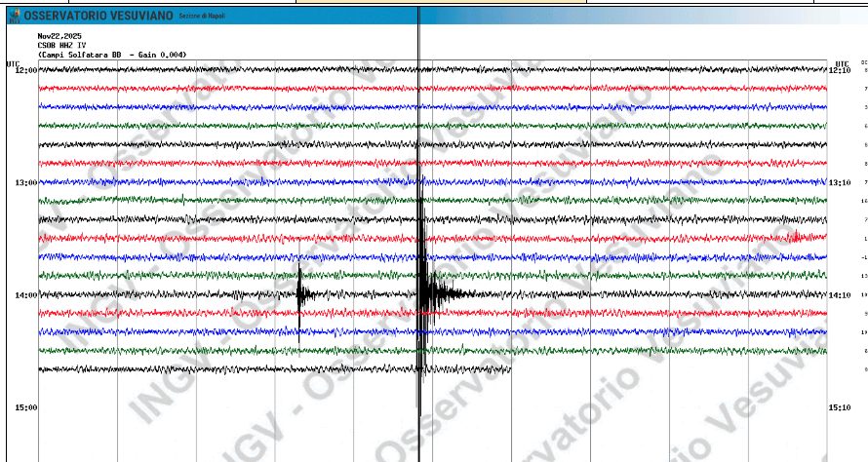Click the 12:10 time label

click(840, 71)
